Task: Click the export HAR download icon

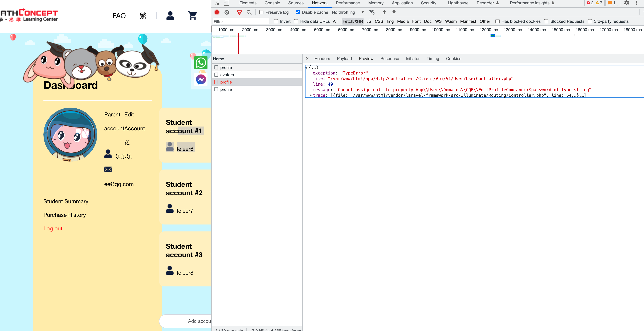Action: tap(394, 12)
